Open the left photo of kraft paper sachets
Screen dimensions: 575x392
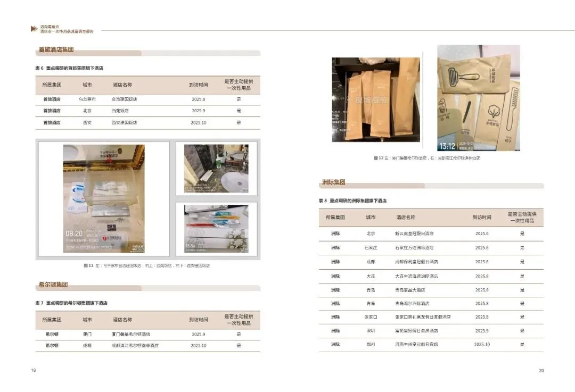coord(376,99)
